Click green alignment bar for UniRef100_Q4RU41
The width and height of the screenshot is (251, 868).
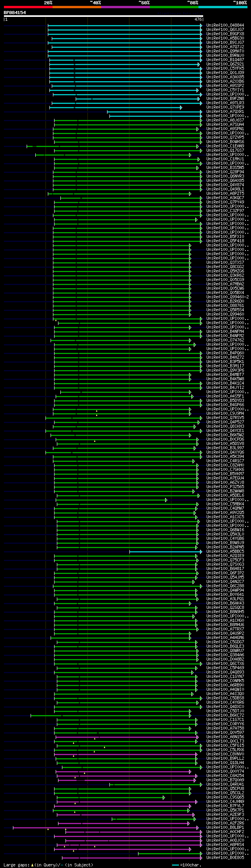click(156, 784)
